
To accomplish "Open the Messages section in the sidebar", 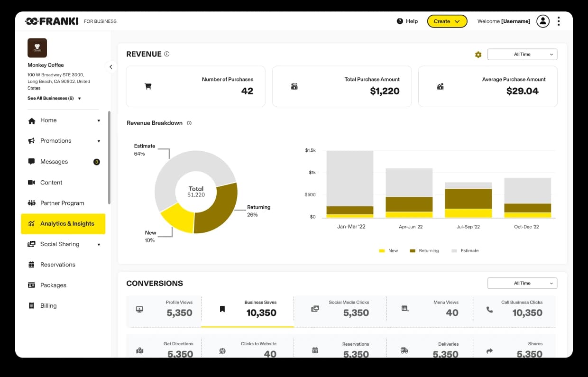I will point(54,161).
